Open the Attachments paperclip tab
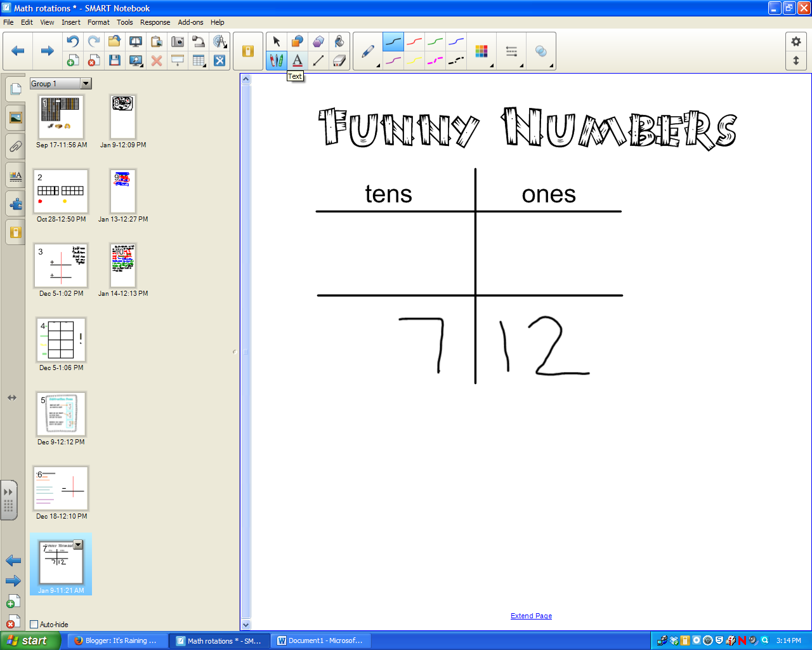This screenshot has width=812, height=650. (x=15, y=147)
